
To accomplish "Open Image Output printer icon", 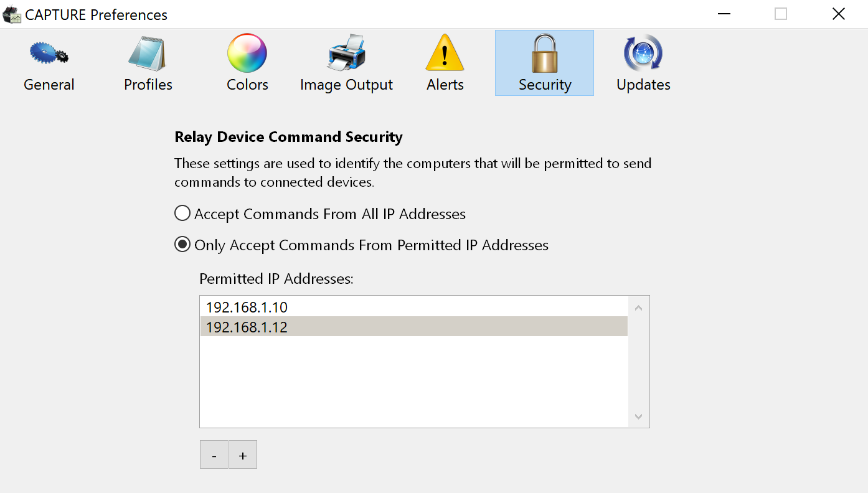I will pos(346,54).
